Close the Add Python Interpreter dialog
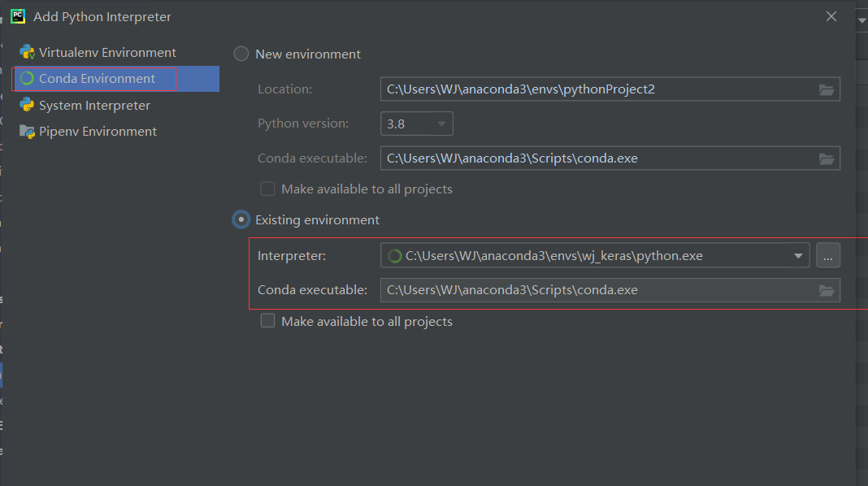The width and height of the screenshot is (868, 486). click(831, 15)
